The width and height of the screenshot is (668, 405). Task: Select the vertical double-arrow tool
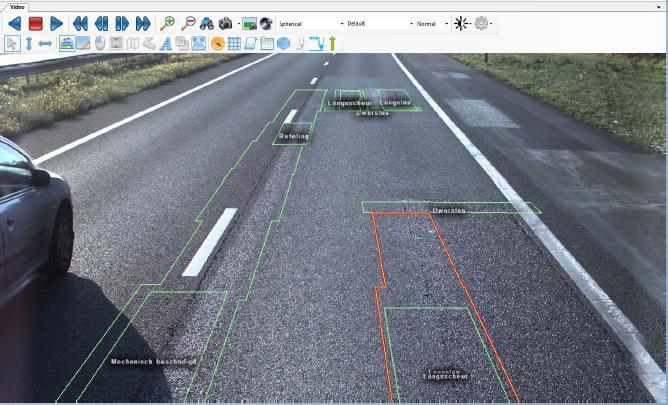click(29, 43)
